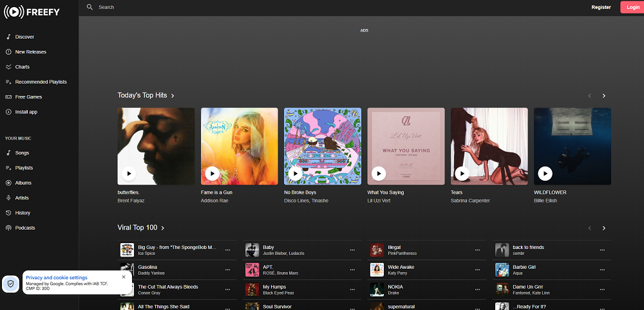644x310 pixels.
Task: Open the options menu for My Humps
Action: pos(352,289)
